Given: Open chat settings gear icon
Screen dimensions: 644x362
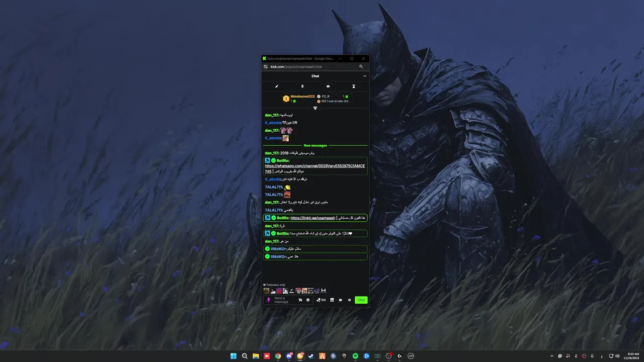Looking at the screenshot, I should tap(350, 300).
